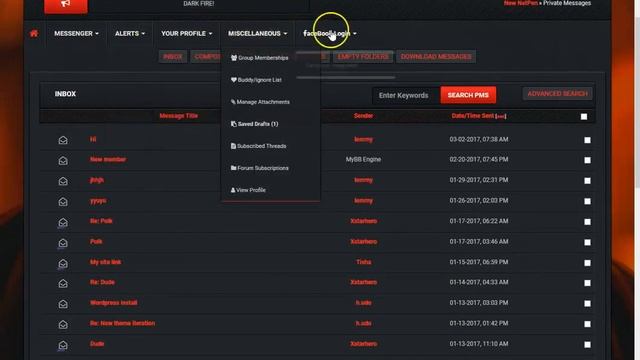Image resolution: width=640 pixels, height=360 pixels.
Task: Click the MyBB Engine sender text
Action: coord(363,160)
